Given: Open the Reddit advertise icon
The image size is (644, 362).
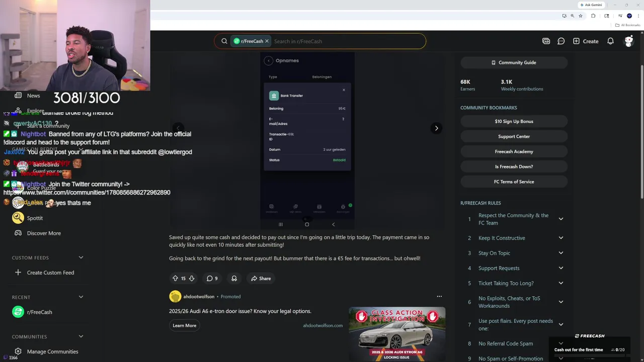Looking at the screenshot, I should tap(546, 41).
